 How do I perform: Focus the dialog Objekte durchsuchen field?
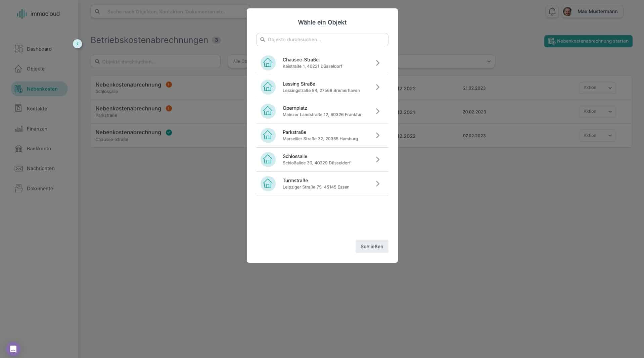coord(322,40)
